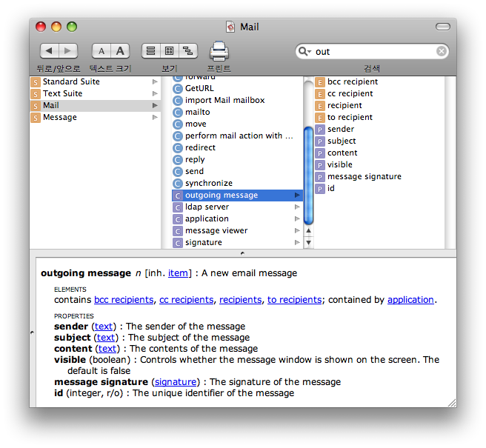This screenshot has height=448, width=486.
Task: Increase text size with large A button
Action: click(120, 51)
